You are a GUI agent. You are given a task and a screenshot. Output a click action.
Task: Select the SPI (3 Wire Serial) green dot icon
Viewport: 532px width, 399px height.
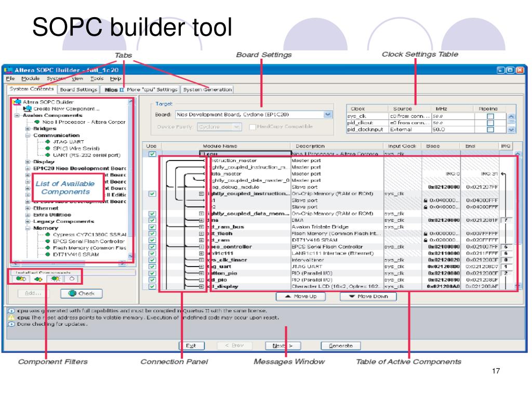[x=47, y=148]
